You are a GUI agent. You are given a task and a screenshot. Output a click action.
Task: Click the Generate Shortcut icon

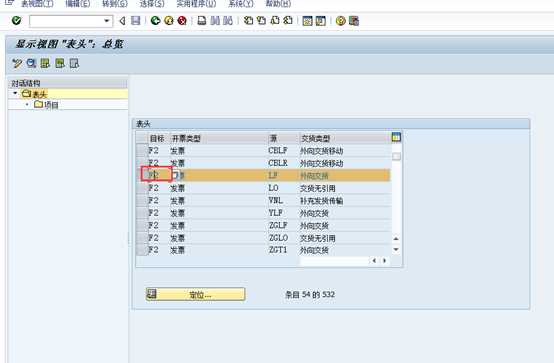[x=321, y=21]
